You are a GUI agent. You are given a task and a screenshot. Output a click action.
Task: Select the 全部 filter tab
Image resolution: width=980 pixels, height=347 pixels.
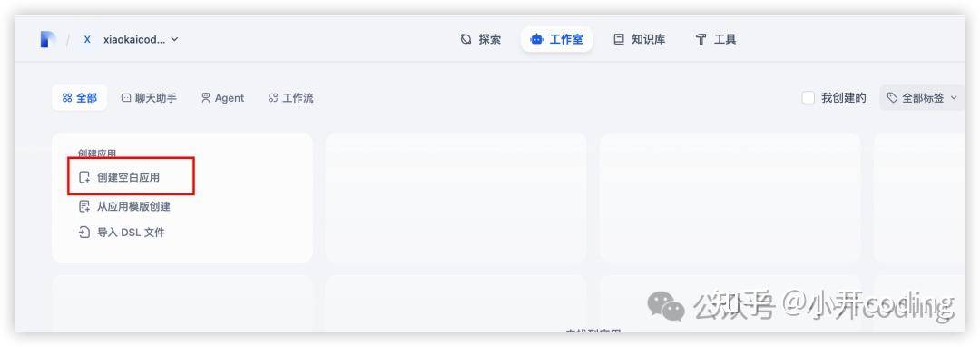(x=79, y=98)
